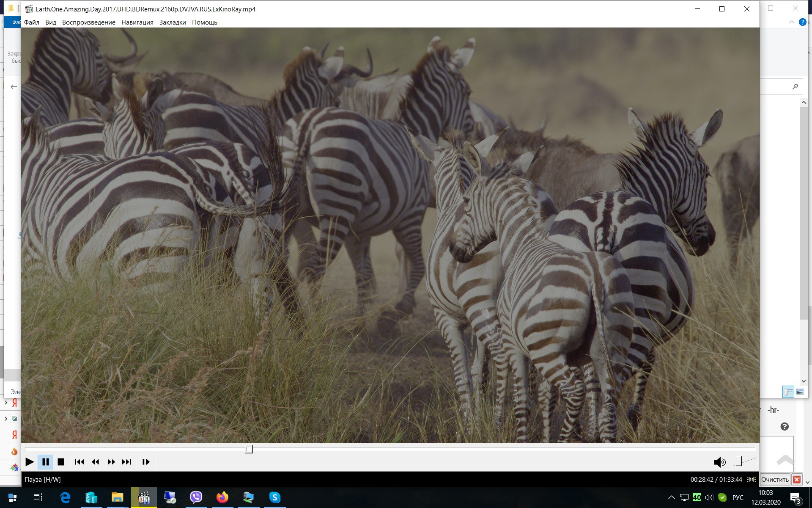Click the Очистить button

coord(775,480)
